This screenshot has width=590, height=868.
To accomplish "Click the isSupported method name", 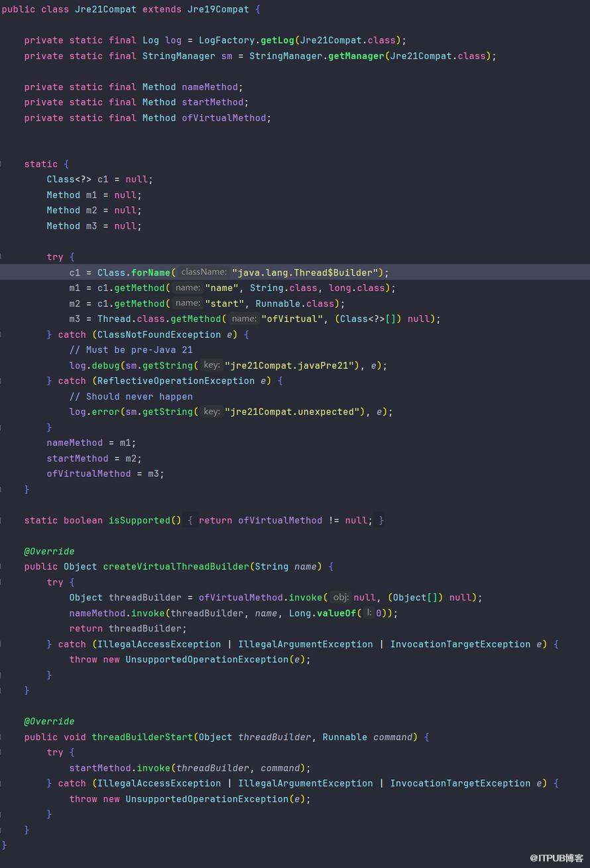I will pyautogui.click(x=139, y=520).
